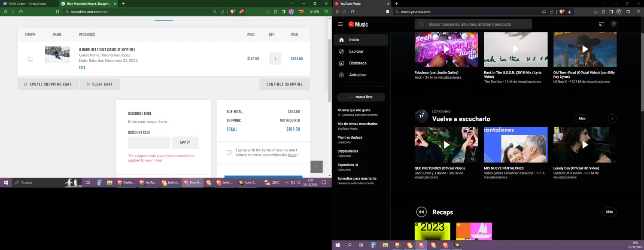This screenshot has height=250, width=644.
Task: Focus the discount code input field
Action: click(x=149, y=142)
